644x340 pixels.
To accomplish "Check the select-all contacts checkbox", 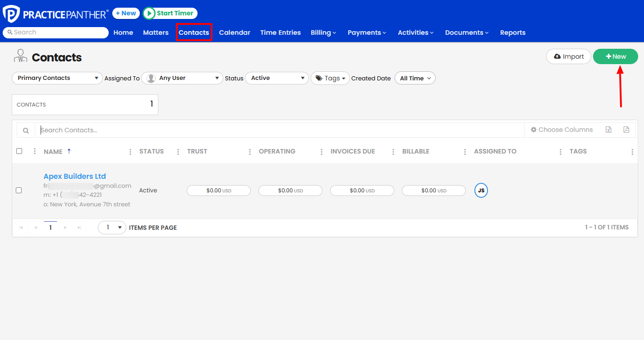I will point(19,151).
